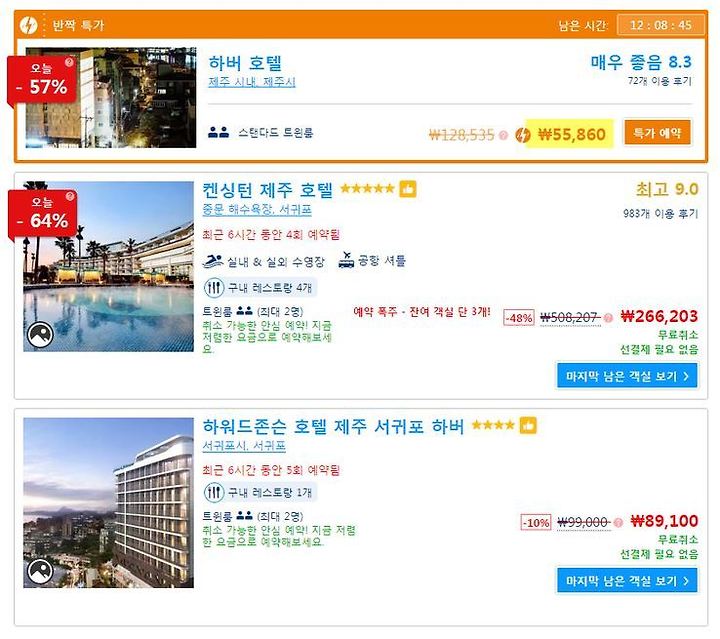Click the restaurant icon labeled 구내 레스토랑 4개

pos(214,288)
